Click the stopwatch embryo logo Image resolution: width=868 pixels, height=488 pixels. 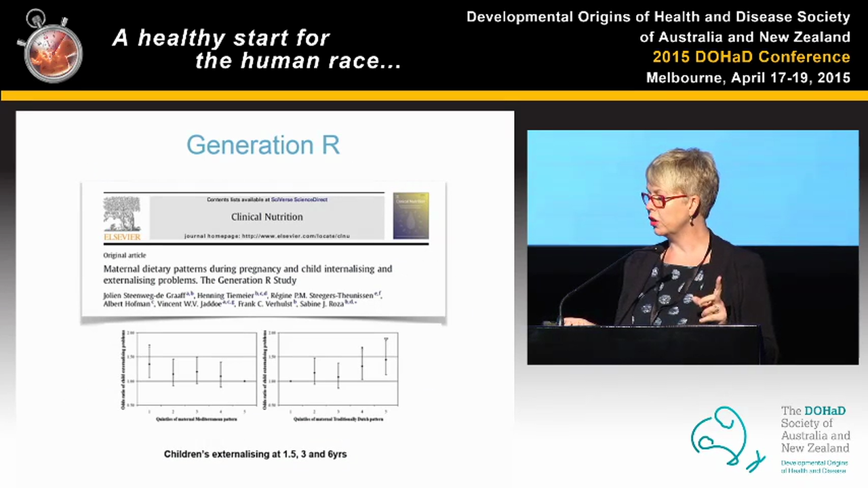(x=52, y=46)
